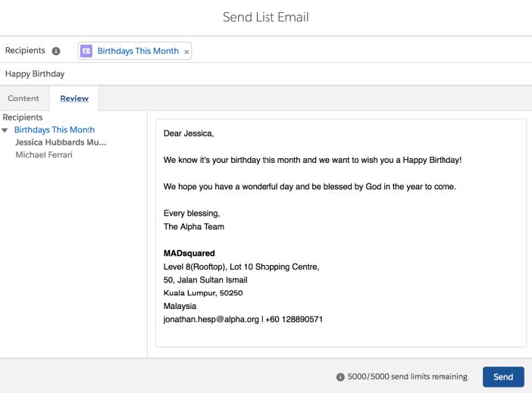Click the jonathan.hesp@alpha.org address in preview
The width and height of the screenshot is (532, 393).
pos(211,320)
